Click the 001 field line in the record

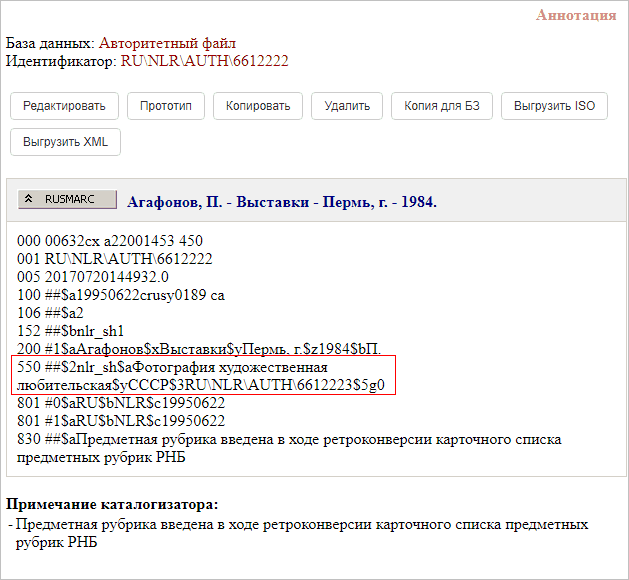(x=115, y=258)
